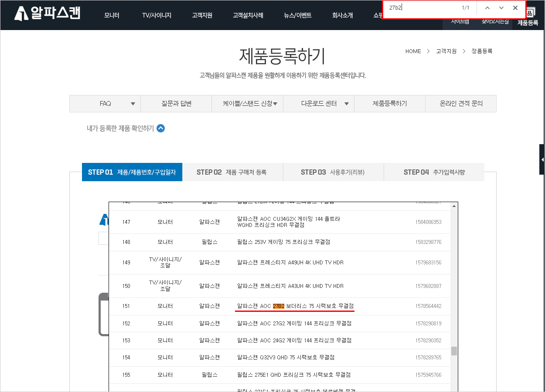Click code 1579683156 in row 149

428,262
